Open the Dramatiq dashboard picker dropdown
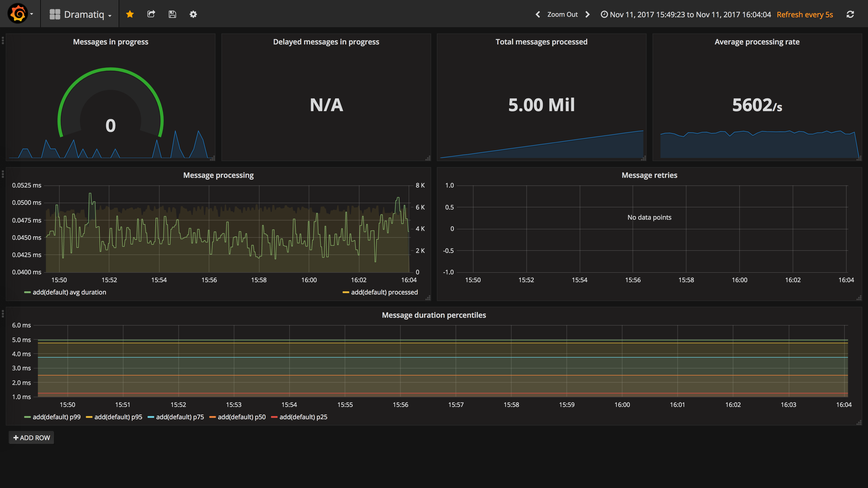868x488 pixels. click(80, 14)
